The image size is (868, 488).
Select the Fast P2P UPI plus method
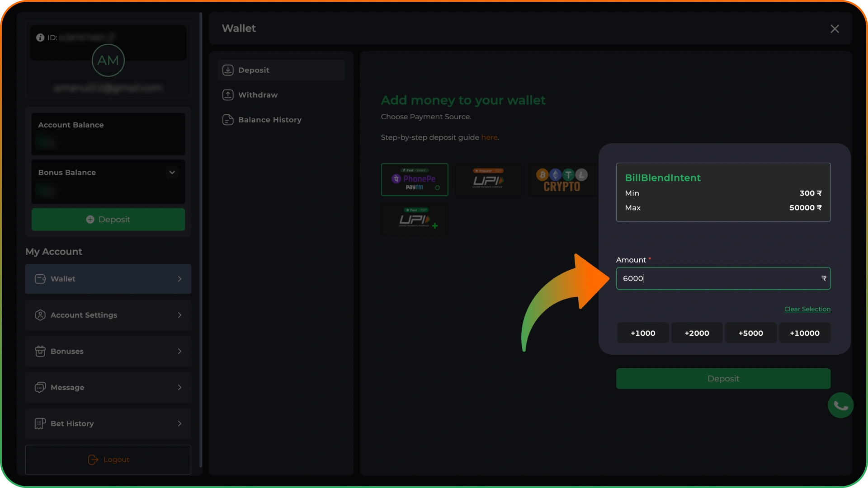(415, 219)
